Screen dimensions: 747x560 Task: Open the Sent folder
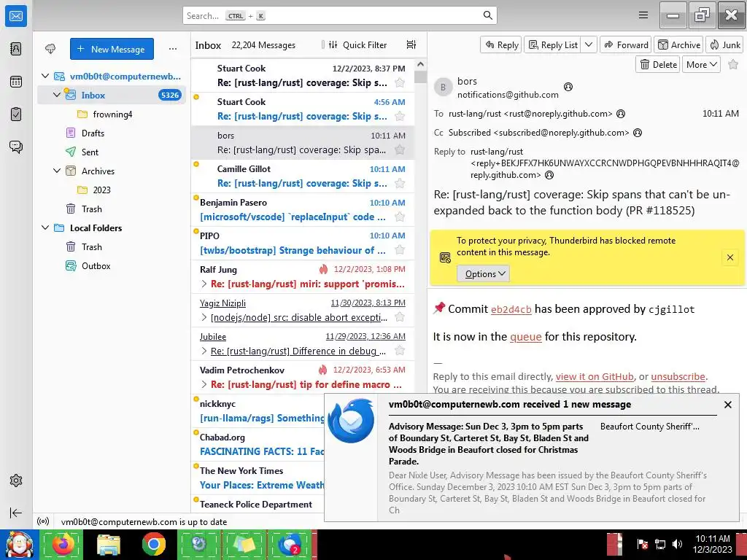(x=90, y=152)
